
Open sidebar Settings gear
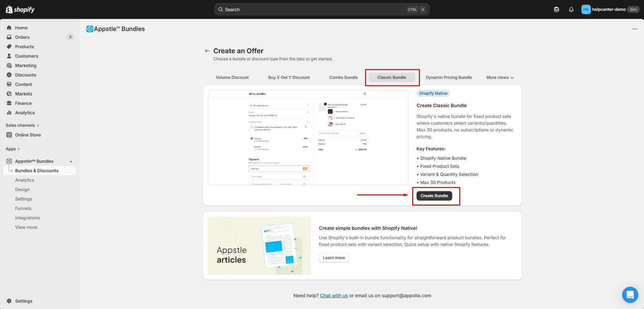click(x=9, y=301)
